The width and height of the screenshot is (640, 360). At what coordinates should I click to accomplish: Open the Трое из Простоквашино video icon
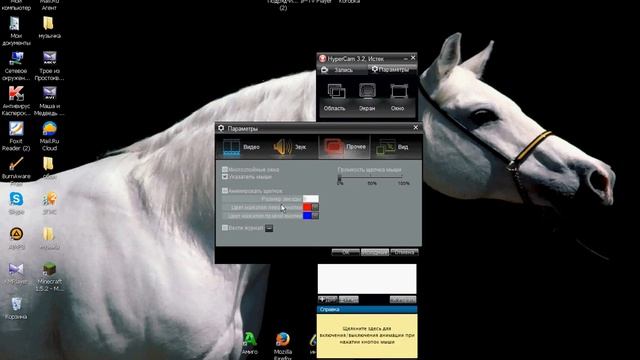click(x=49, y=66)
